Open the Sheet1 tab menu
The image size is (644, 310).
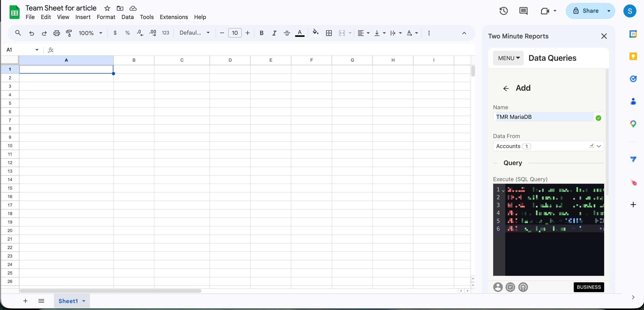tap(84, 301)
